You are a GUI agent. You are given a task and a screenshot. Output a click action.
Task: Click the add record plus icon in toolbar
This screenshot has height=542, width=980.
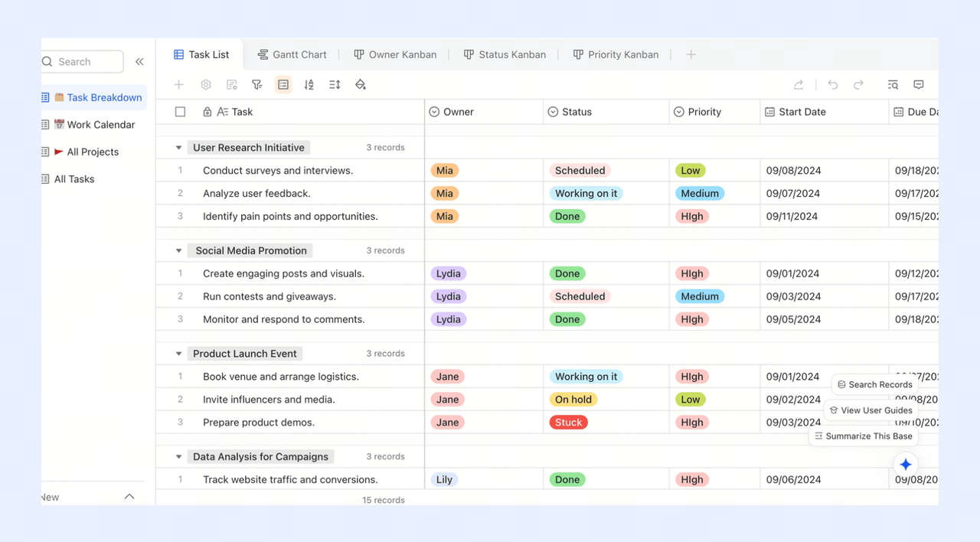[x=178, y=85]
